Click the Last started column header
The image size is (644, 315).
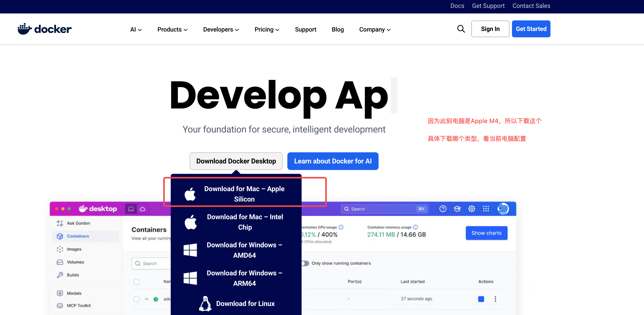tap(412, 282)
